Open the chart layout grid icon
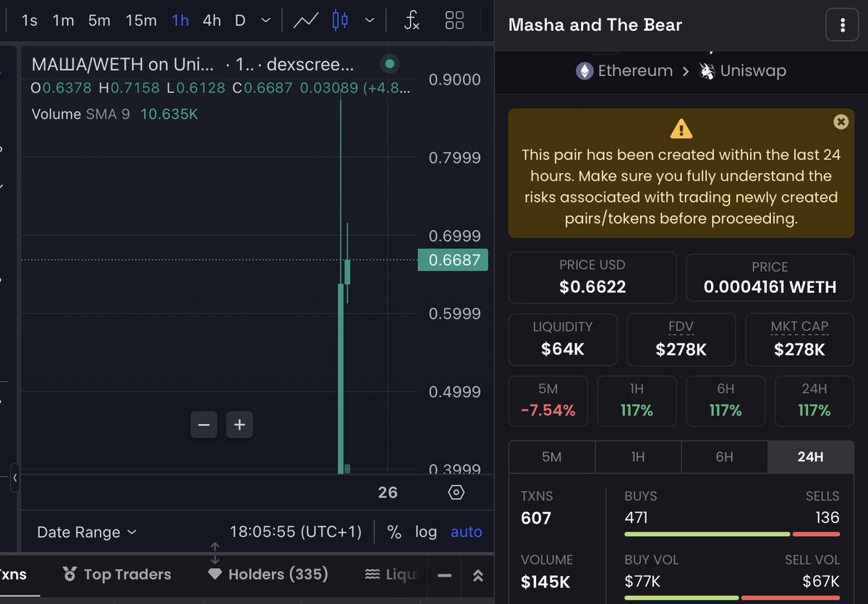Viewport: 868px width, 604px height. [454, 20]
